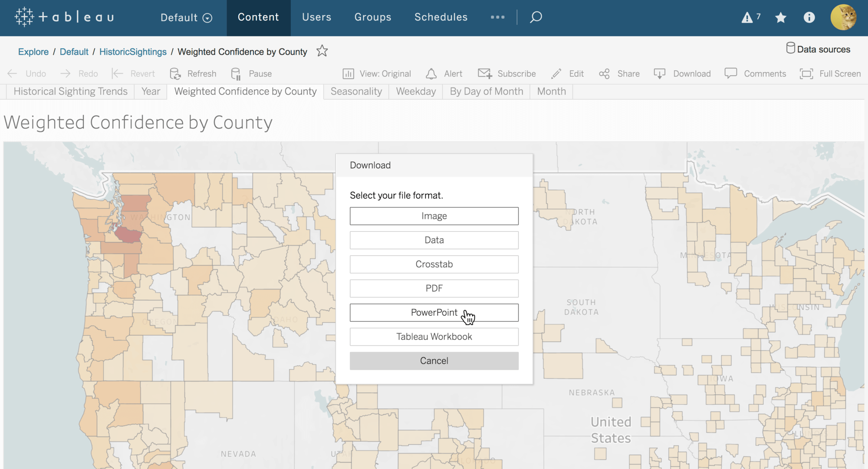
Task: Toggle favorite star for this view
Action: [322, 51]
